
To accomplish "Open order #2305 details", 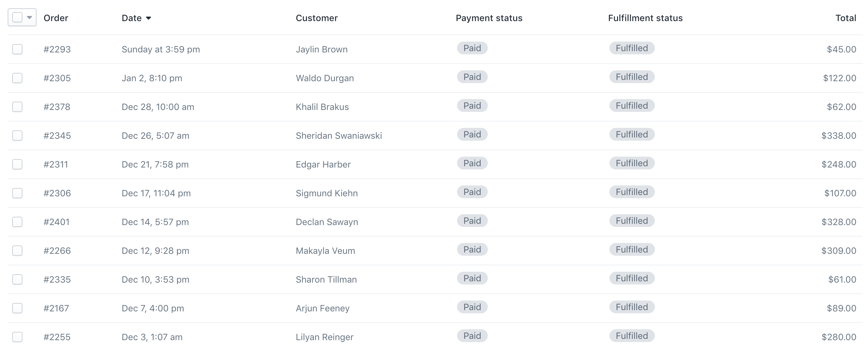I will click(x=57, y=78).
